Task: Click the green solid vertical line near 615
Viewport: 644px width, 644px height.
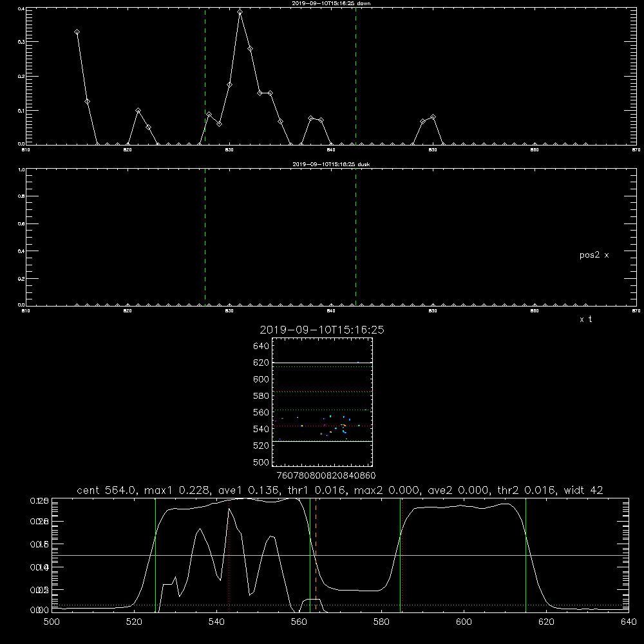Action: coord(526,554)
